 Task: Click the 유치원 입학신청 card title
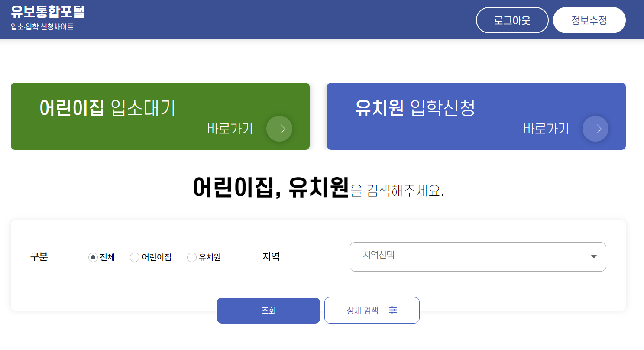(415, 108)
